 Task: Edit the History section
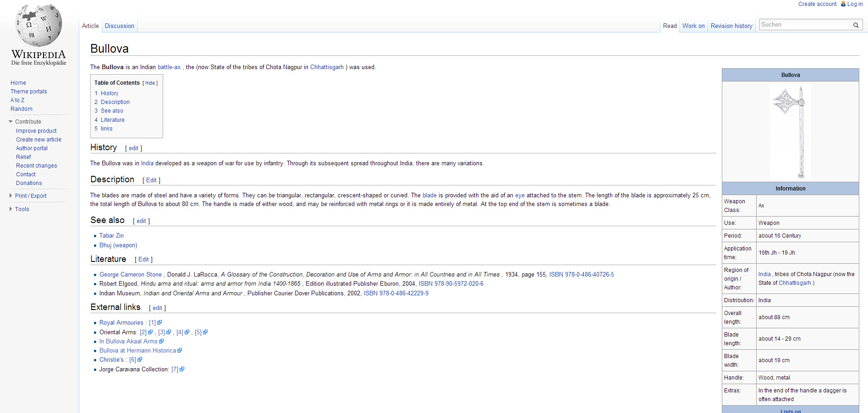click(x=133, y=148)
